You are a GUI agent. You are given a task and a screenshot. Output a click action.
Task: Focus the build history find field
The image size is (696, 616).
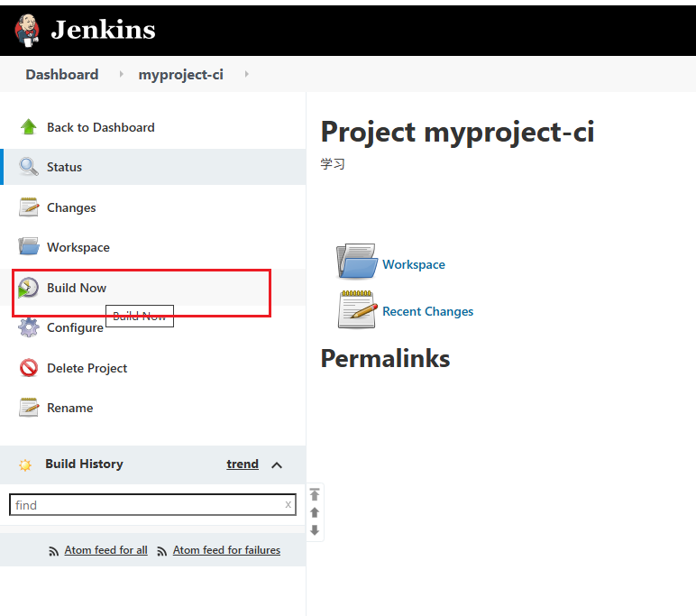coord(152,505)
